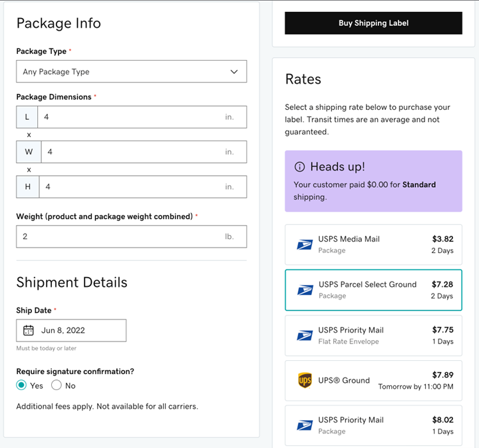Choose the UPS Ground $7.89 rate
Image resolution: width=479 pixels, height=448 pixels.
(x=373, y=381)
